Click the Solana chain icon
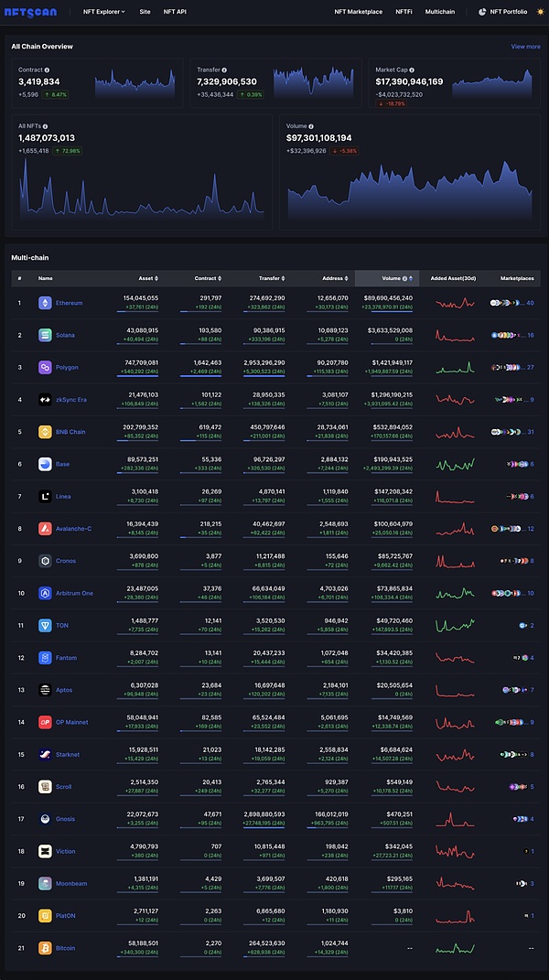The width and height of the screenshot is (549, 980). 45,335
